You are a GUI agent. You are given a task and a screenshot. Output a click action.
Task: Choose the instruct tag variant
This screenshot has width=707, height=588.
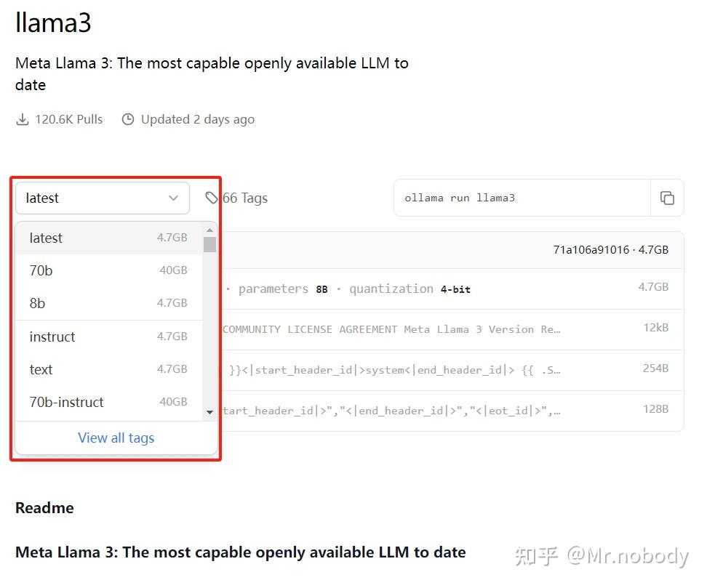(52, 337)
